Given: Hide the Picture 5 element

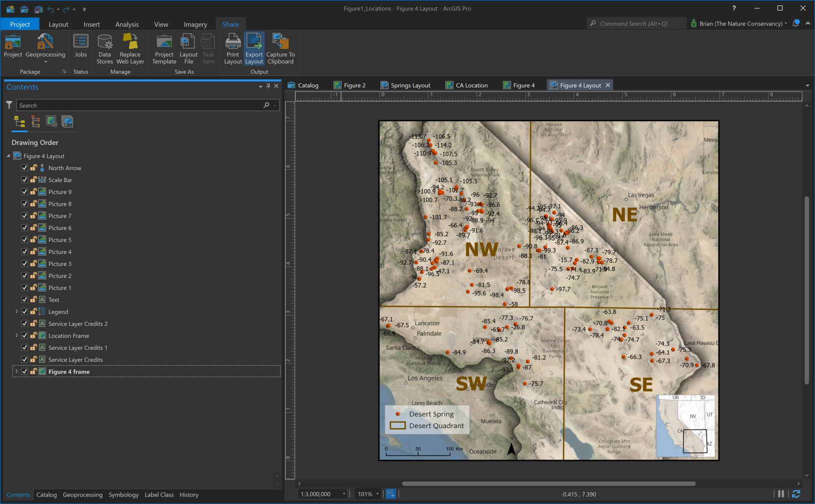Looking at the screenshot, I should 24,240.
